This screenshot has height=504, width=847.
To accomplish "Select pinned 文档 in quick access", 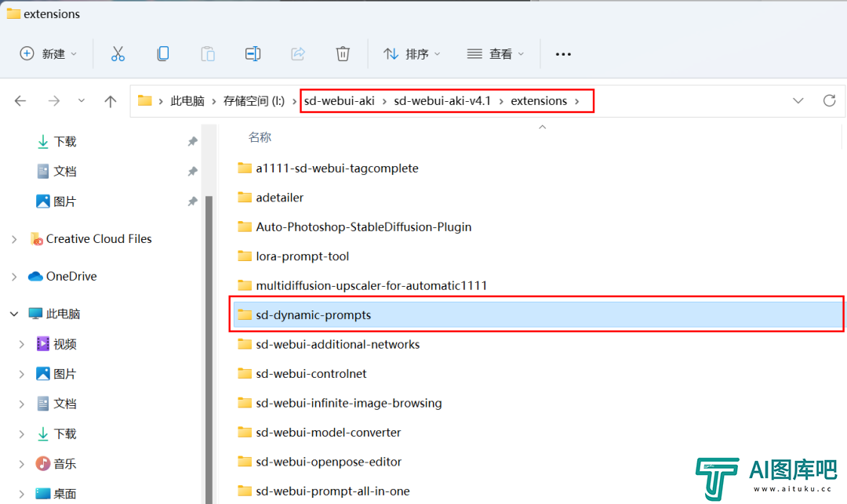I will point(65,172).
